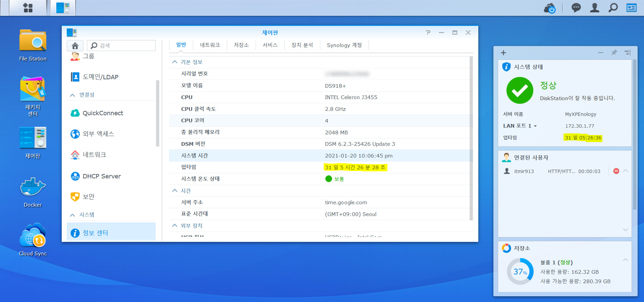
Task: Open the notifications chat bubble icon
Action: click(x=576, y=7)
